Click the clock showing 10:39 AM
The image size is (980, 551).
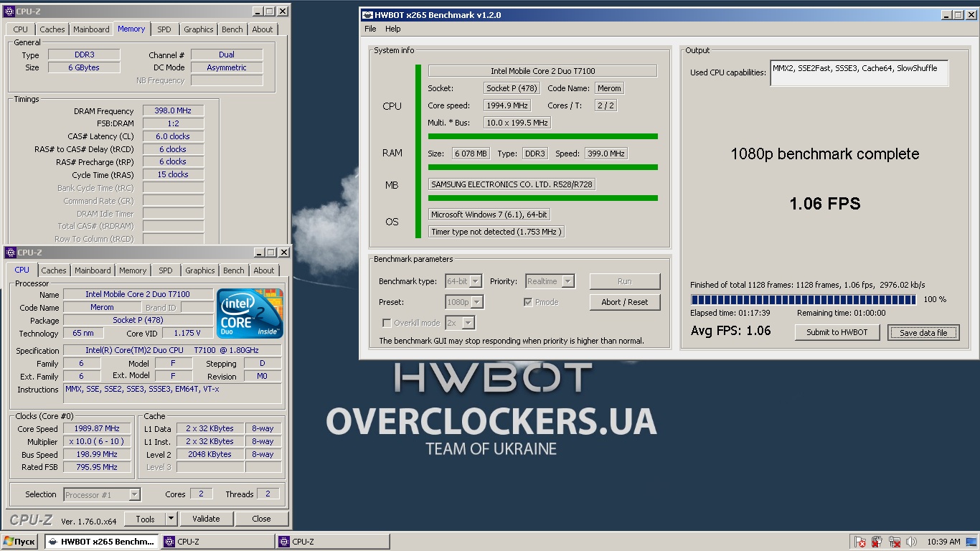click(943, 542)
